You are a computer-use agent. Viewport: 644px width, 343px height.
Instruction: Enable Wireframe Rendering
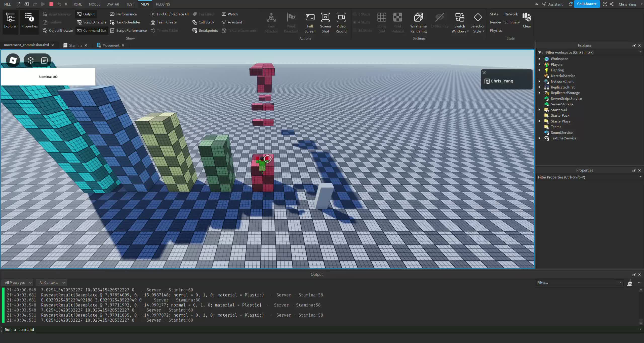click(418, 22)
